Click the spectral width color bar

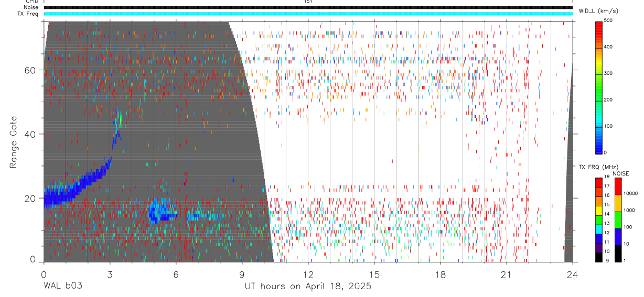(x=598, y=87)
